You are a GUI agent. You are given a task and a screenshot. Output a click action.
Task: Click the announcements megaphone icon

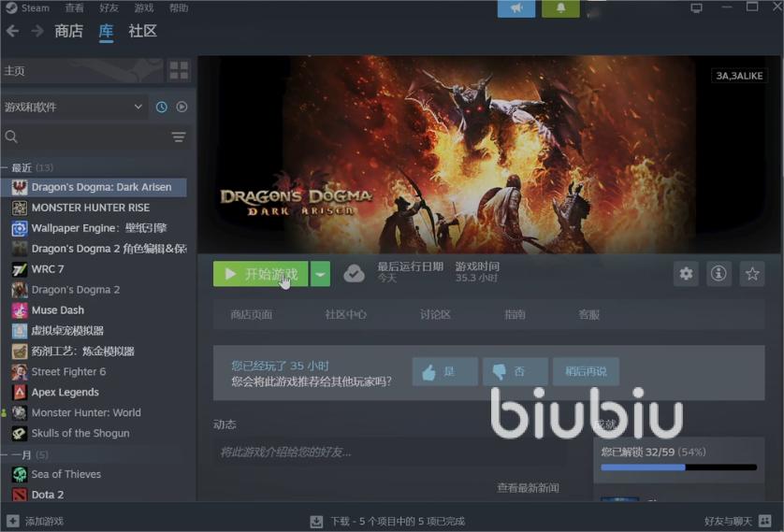coord(516,8)
